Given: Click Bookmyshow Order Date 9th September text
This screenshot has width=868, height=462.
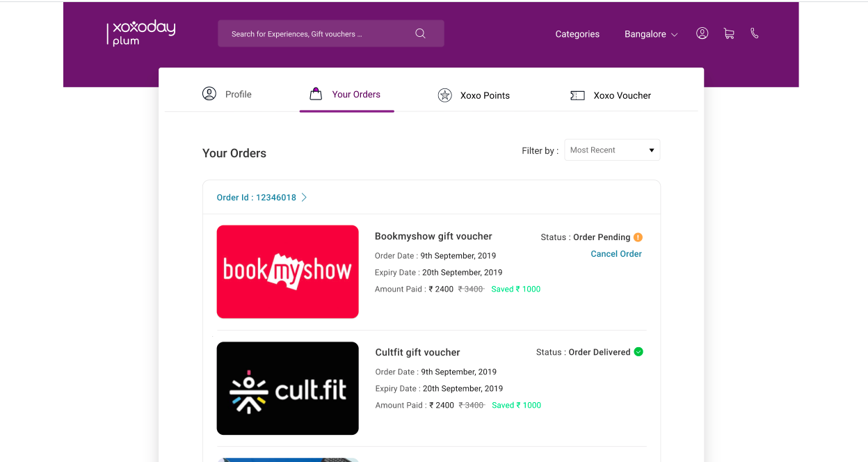Looking at the screenshot, I should pos(435,256).
